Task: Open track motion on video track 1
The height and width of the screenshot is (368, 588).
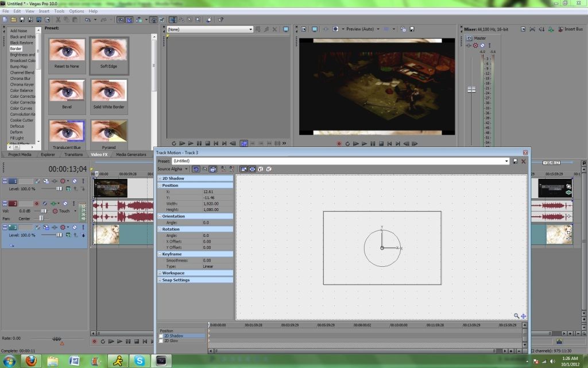Action: (46, 181)
